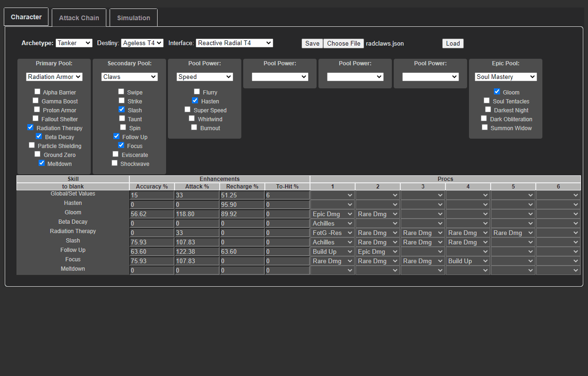Change the Primary Pool Radiation Armor dropdown
The height and width of the screenshot is (376, 588).
[54, 77]
